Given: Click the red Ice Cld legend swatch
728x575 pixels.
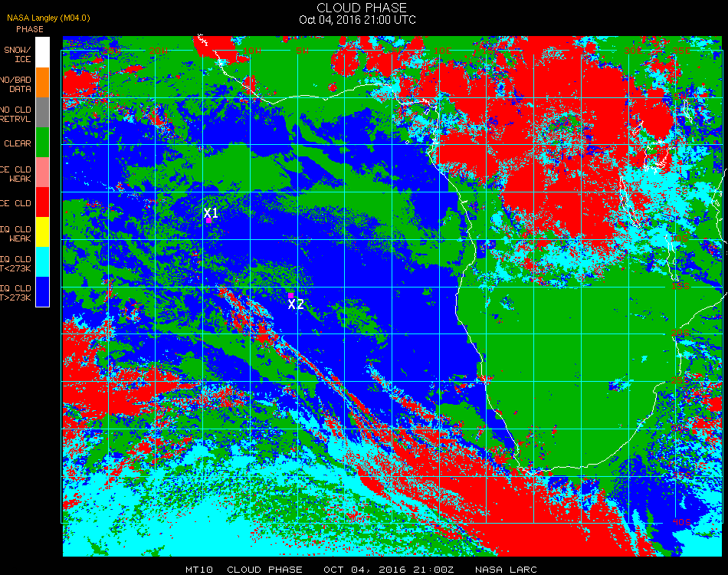Looking at the screenshot, I should point(42,202).
